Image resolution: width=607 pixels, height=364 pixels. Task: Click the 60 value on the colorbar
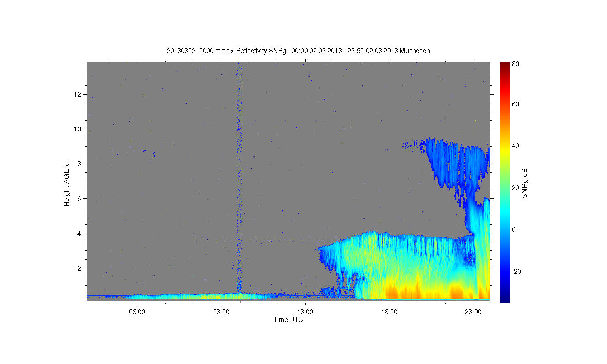(516, 104)
